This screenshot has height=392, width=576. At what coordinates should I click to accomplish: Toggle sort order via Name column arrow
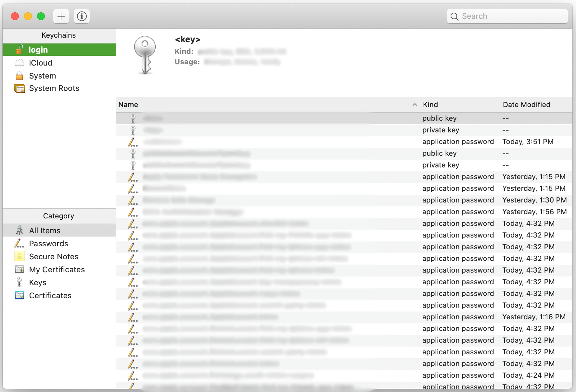(x=415, y=104)
